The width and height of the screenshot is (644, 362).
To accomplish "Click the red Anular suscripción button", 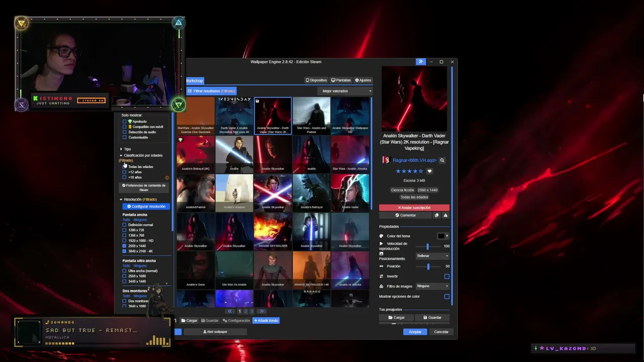I will [x=414, y=208].
